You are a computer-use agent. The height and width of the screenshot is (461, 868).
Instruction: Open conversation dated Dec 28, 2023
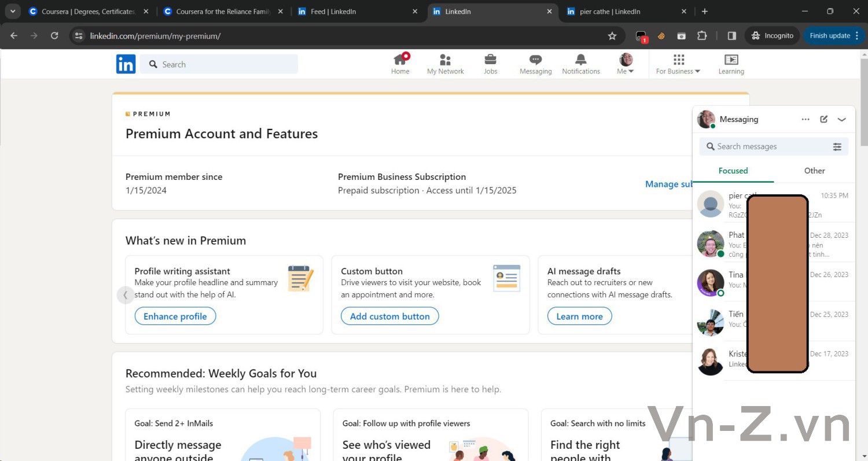pos(774,244)
